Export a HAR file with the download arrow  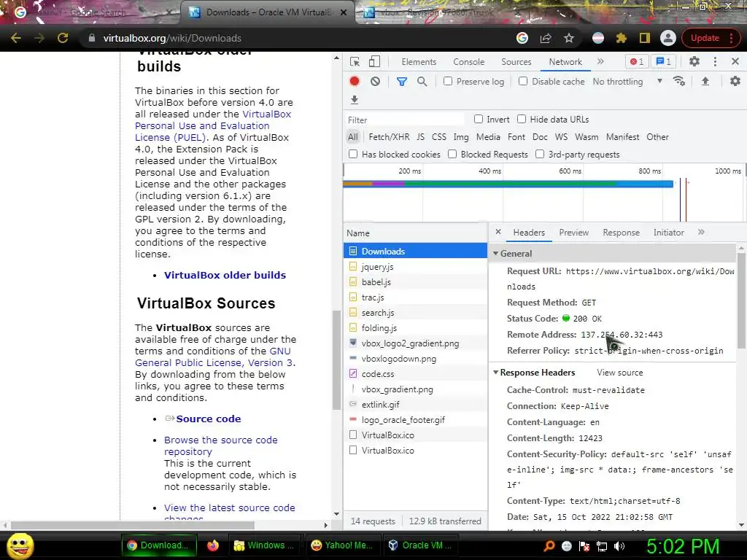[355, 100]
